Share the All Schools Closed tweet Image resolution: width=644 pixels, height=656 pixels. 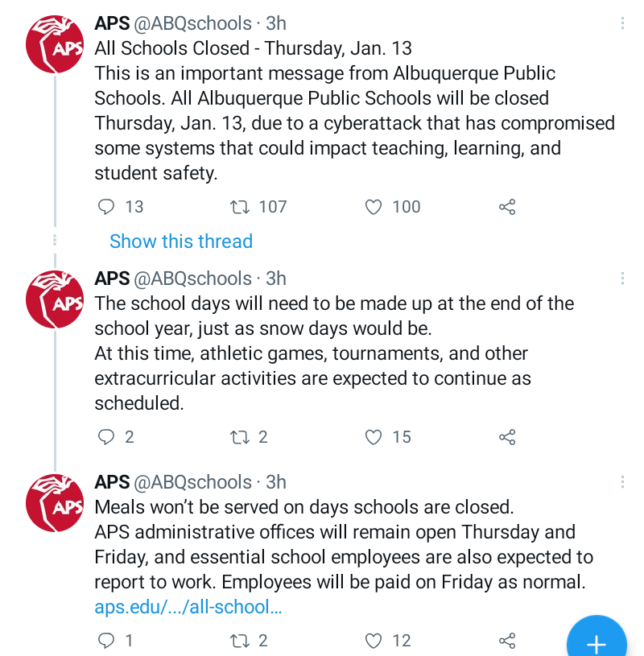click(x=507, y=207)
